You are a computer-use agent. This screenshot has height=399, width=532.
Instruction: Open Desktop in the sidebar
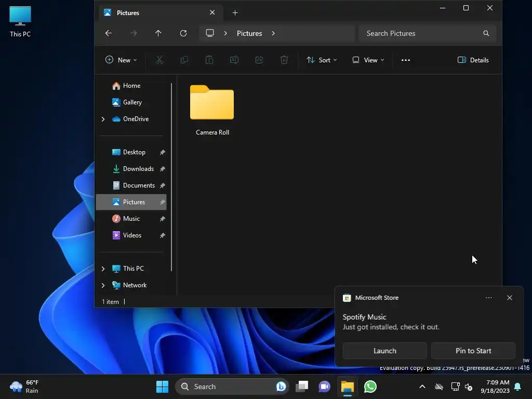pos(131,152)
